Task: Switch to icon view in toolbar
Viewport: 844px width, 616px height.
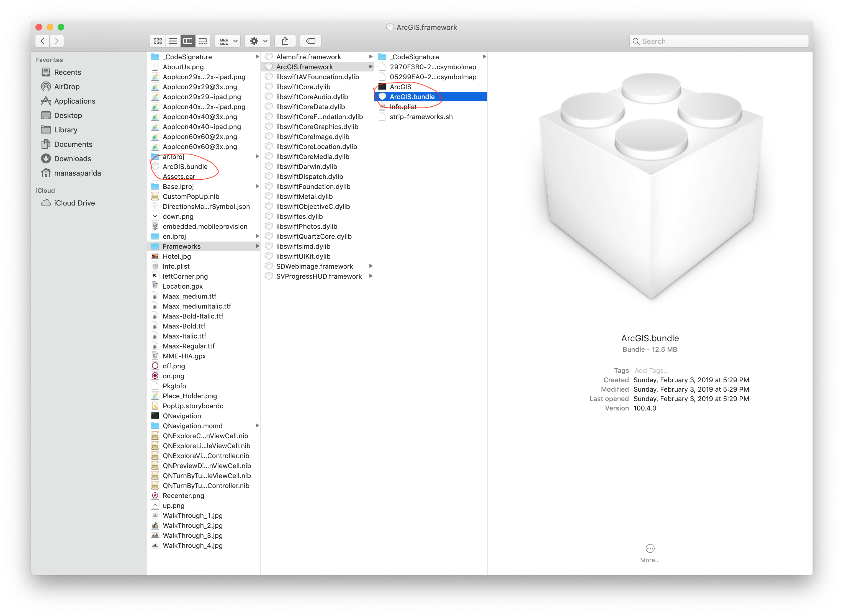Action: (158, 41)
